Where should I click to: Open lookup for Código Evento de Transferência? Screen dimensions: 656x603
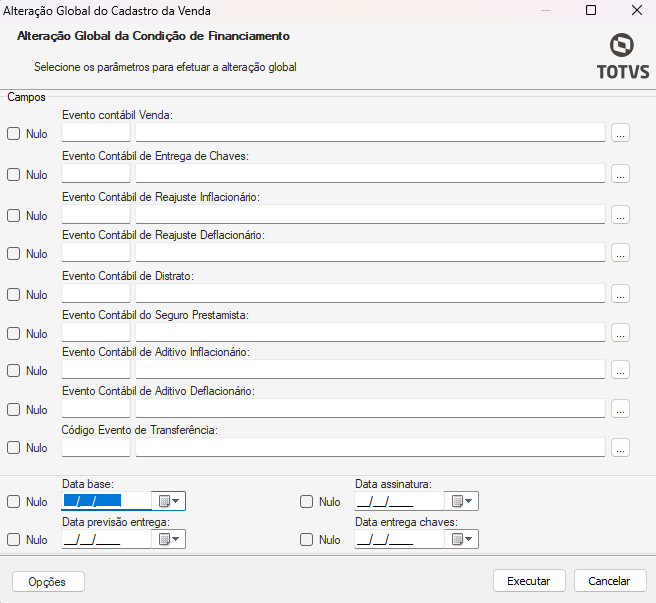pyautogui.click(x=620, y=447)
